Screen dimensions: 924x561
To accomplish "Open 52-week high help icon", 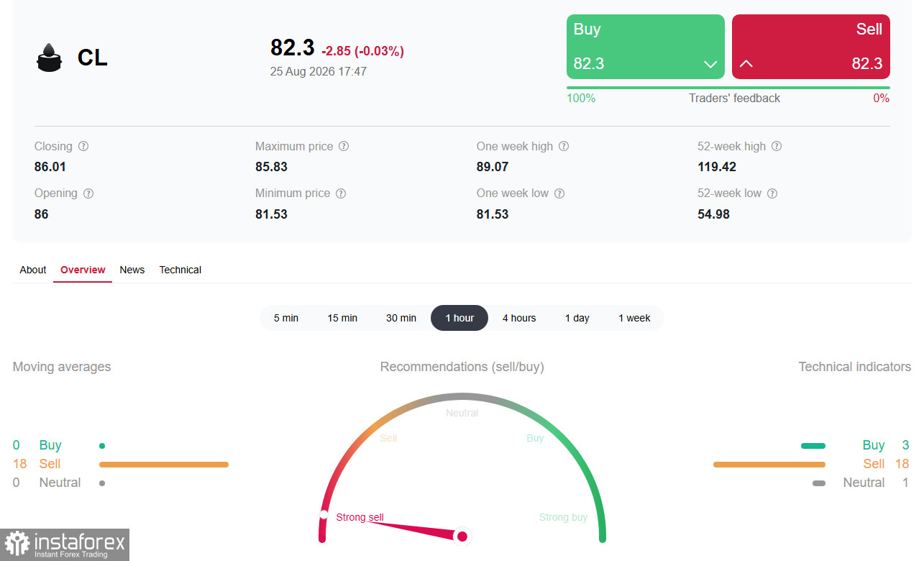I will pyautogui.click(x=777, y=146).
